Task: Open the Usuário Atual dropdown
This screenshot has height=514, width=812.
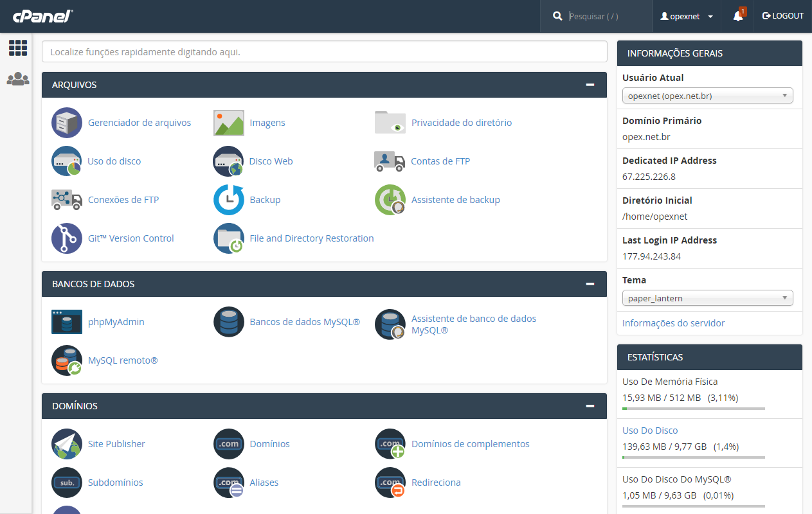Action: [708, 96]
